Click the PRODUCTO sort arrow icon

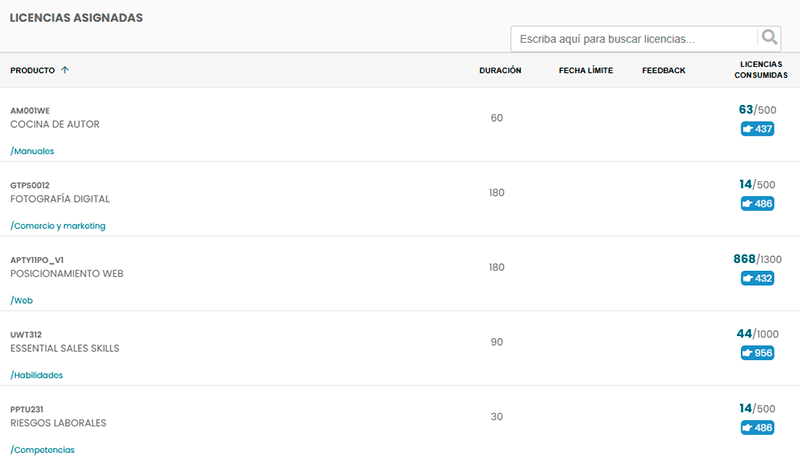[65, 70]
